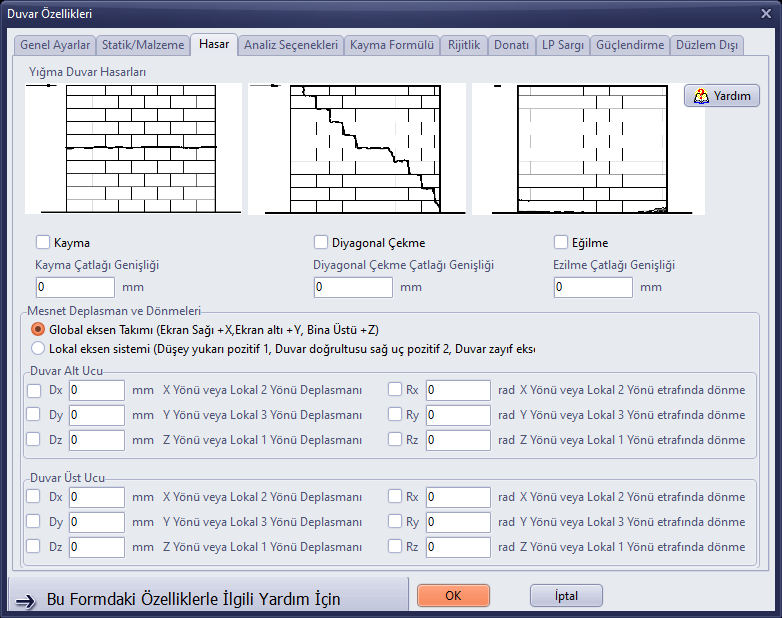
Task: Open the Düzlem Dışı tab
Action: click(x=707, y=45)
